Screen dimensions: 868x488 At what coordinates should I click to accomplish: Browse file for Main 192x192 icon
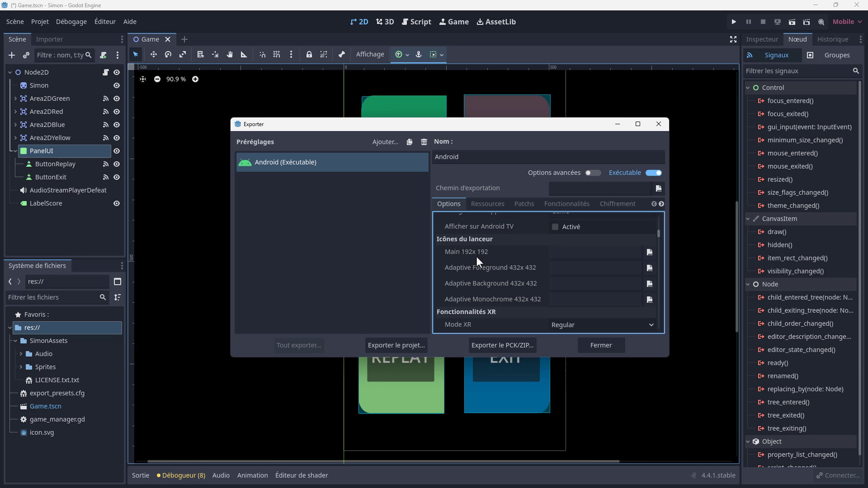650,252
